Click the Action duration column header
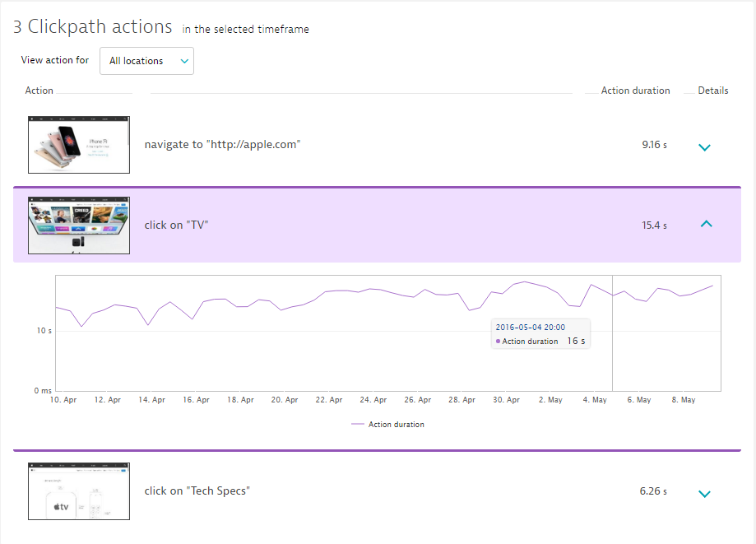Viewport: 756px width, 544px height. pos(635,91)
